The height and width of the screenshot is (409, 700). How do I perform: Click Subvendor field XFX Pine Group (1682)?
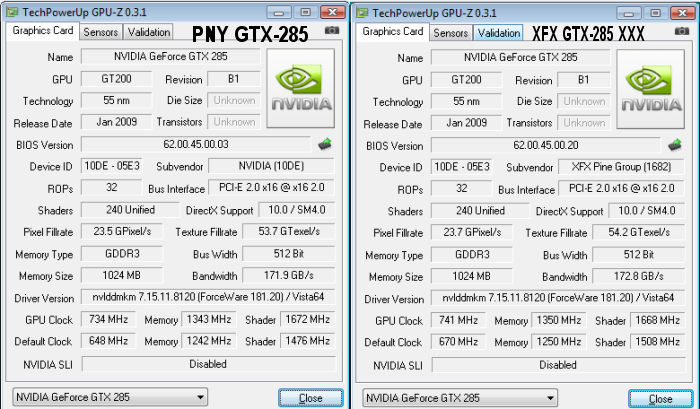[621, 167]
